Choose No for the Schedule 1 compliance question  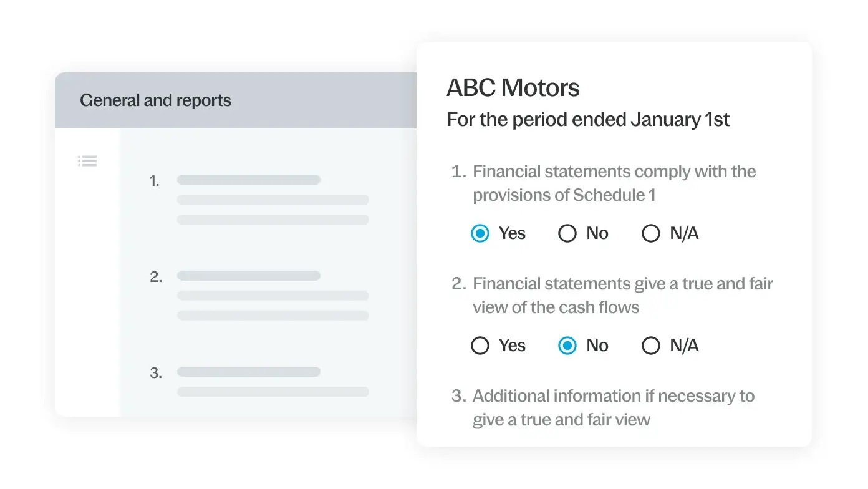point(567,234)
